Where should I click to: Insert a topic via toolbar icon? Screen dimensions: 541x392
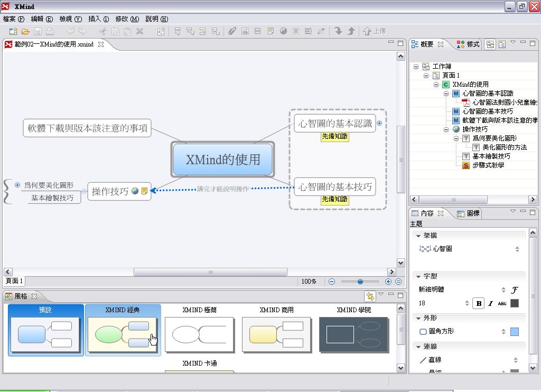pos(178,31)
